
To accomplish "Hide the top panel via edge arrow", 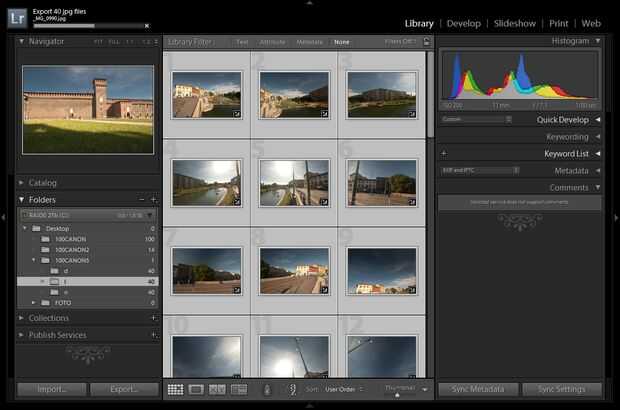I will tap(310, 3).
